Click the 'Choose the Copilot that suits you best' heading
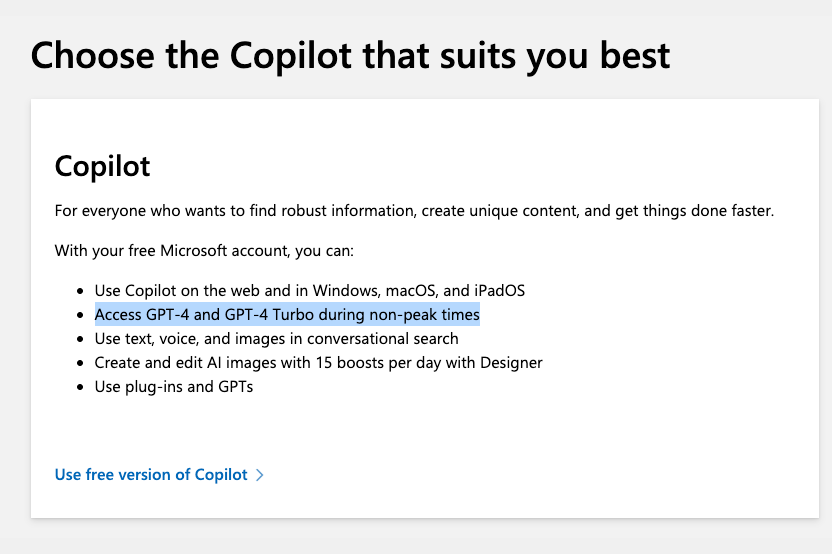 pos(350,55)
